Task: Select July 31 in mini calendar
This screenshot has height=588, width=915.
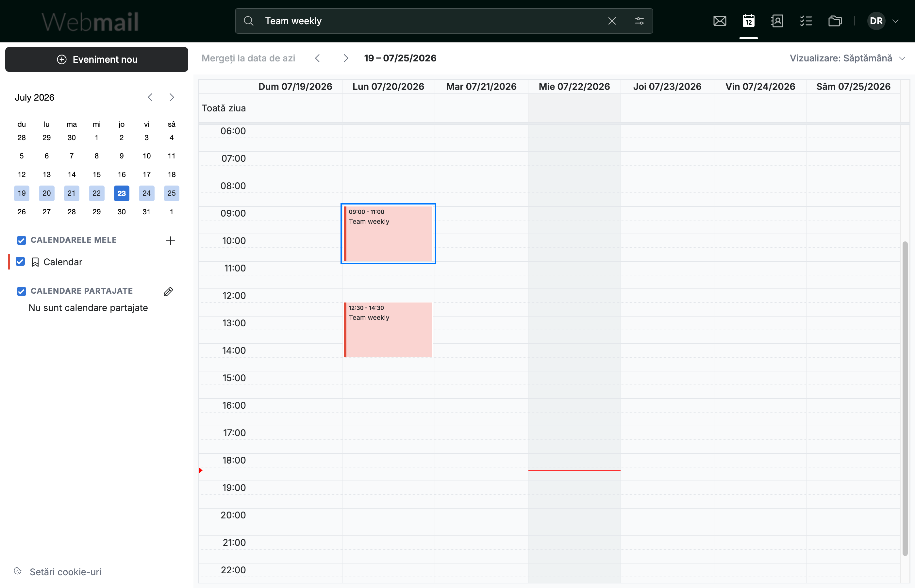Action: point(146,212)
